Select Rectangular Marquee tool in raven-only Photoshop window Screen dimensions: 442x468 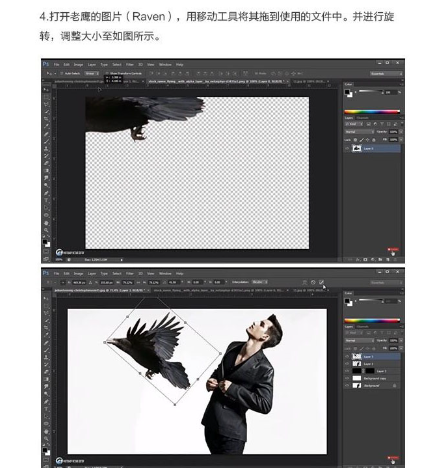46,97
